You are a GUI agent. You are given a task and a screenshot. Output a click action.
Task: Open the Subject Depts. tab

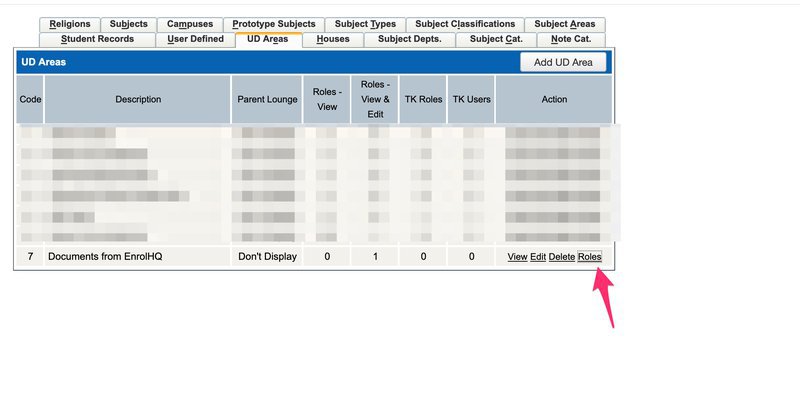[410, 39]
